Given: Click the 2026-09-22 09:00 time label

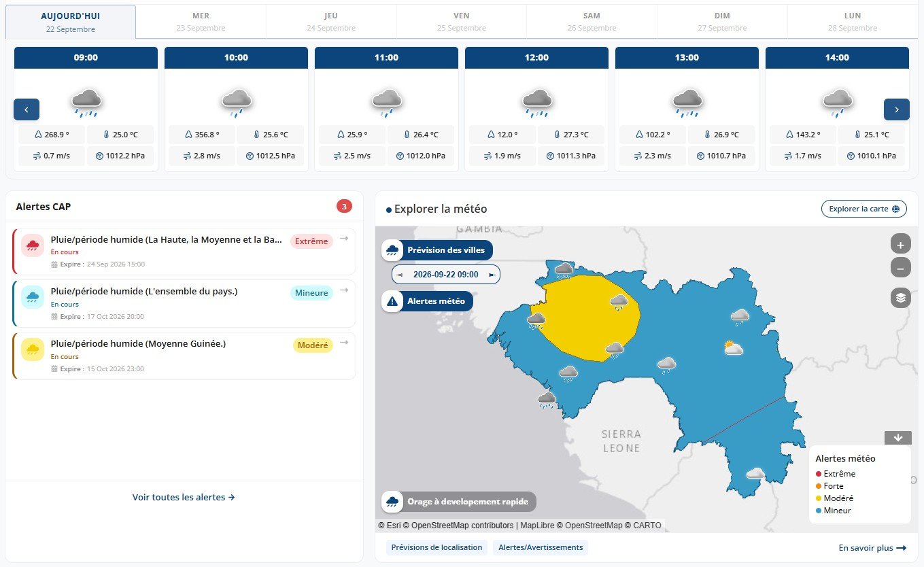Looking at the screenshot, I should tap(446, 275).
